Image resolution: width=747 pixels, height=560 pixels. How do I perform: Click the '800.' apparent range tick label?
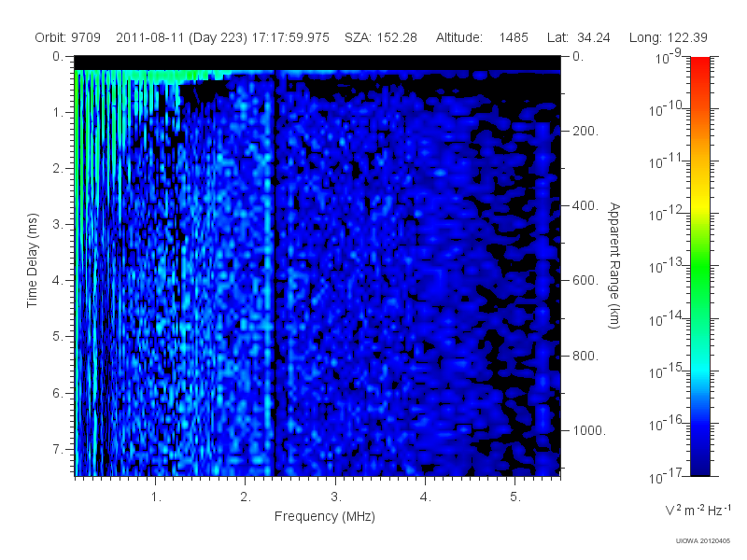585,356
